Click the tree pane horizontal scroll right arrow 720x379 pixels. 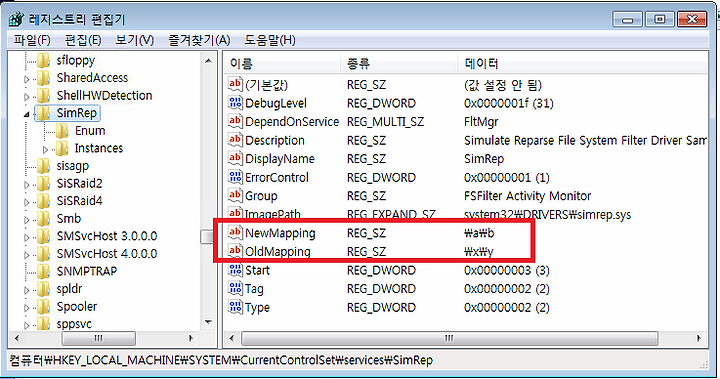coord(191,339)
